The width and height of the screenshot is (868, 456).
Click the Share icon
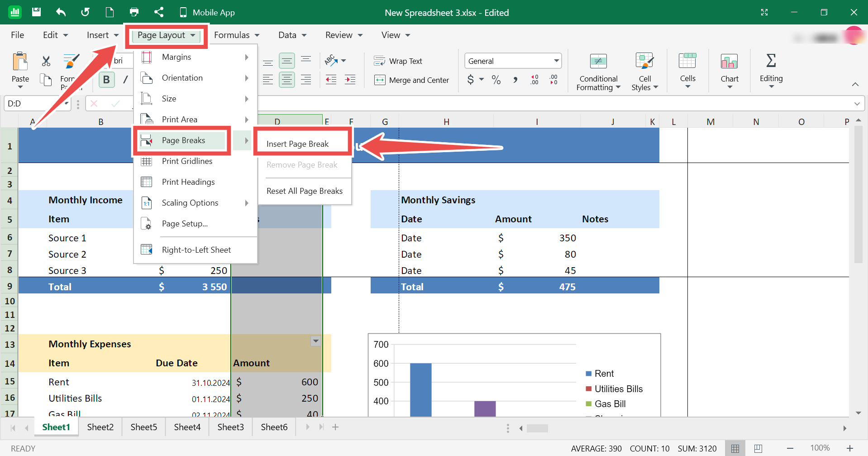pos(158,12)
